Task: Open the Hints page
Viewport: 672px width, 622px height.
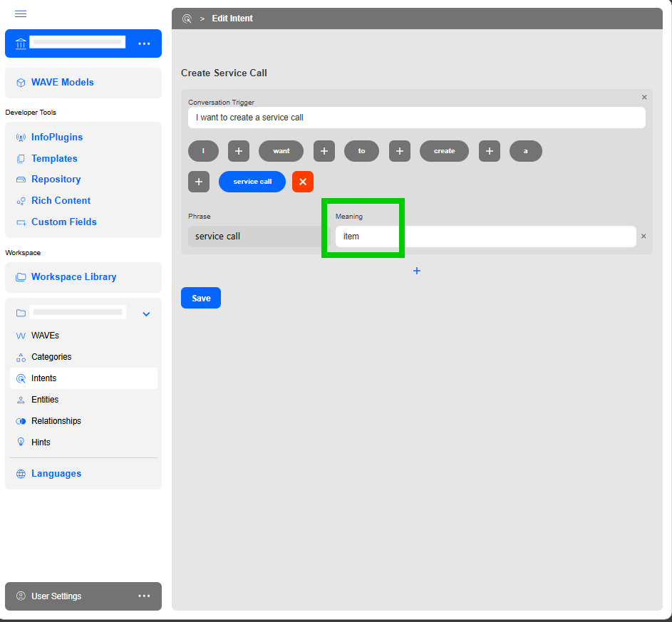Action: 41,442
